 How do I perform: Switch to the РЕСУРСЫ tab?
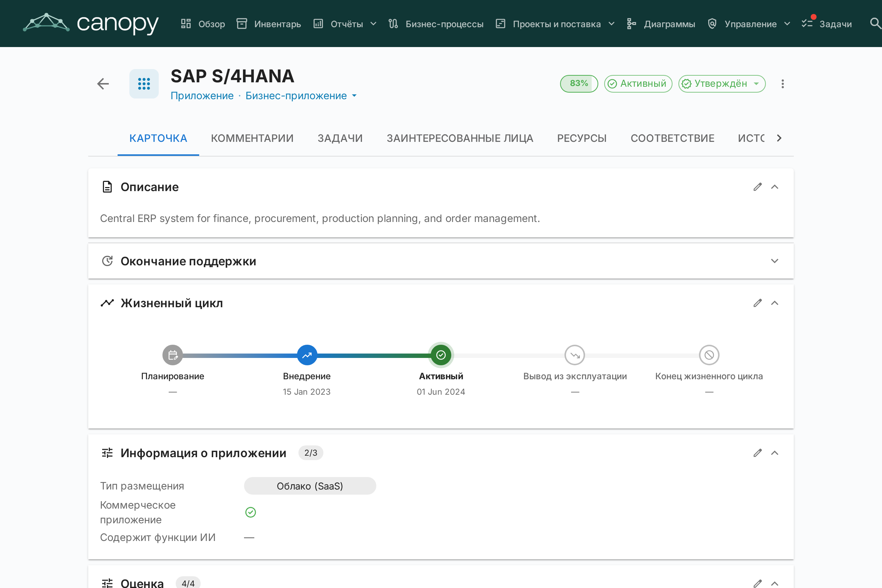click(x=582, y=139)
